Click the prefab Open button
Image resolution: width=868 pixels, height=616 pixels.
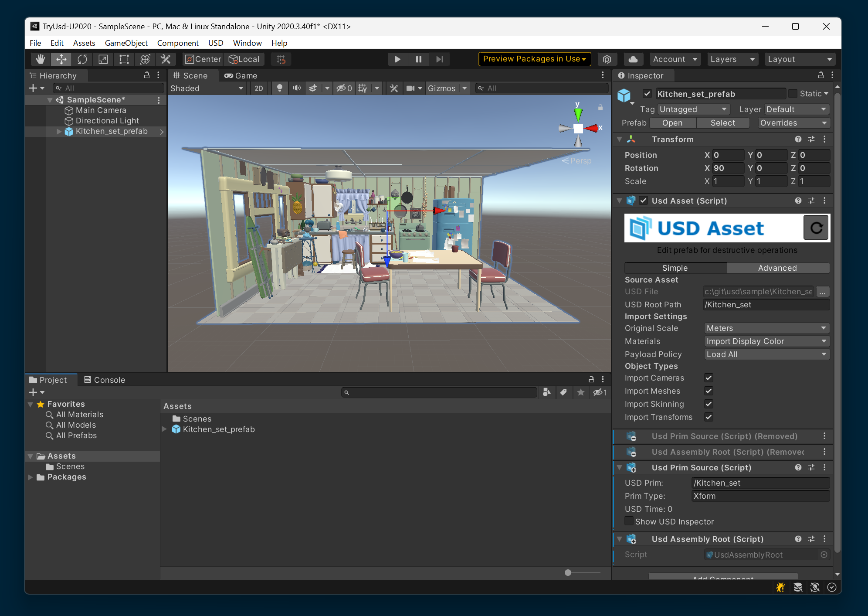672,123
